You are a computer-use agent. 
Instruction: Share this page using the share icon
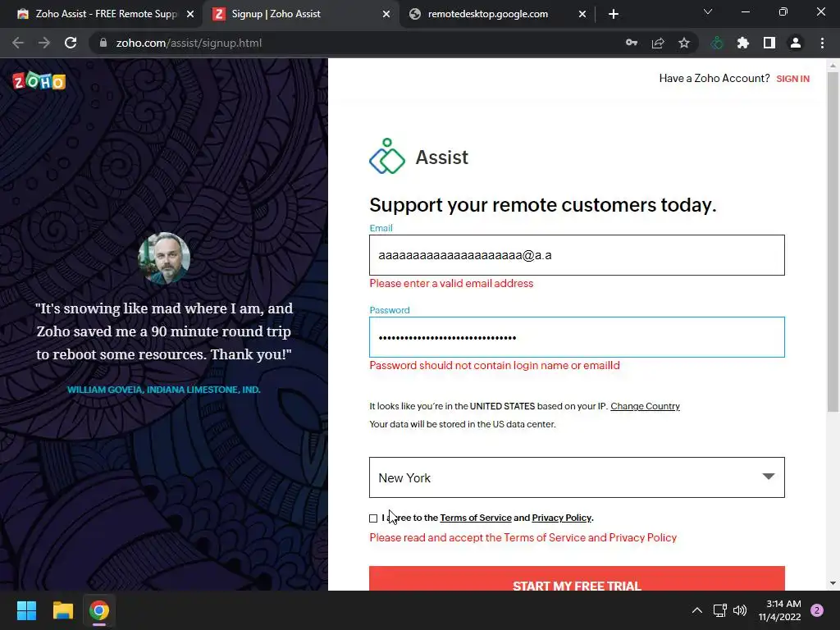point(658,43)
